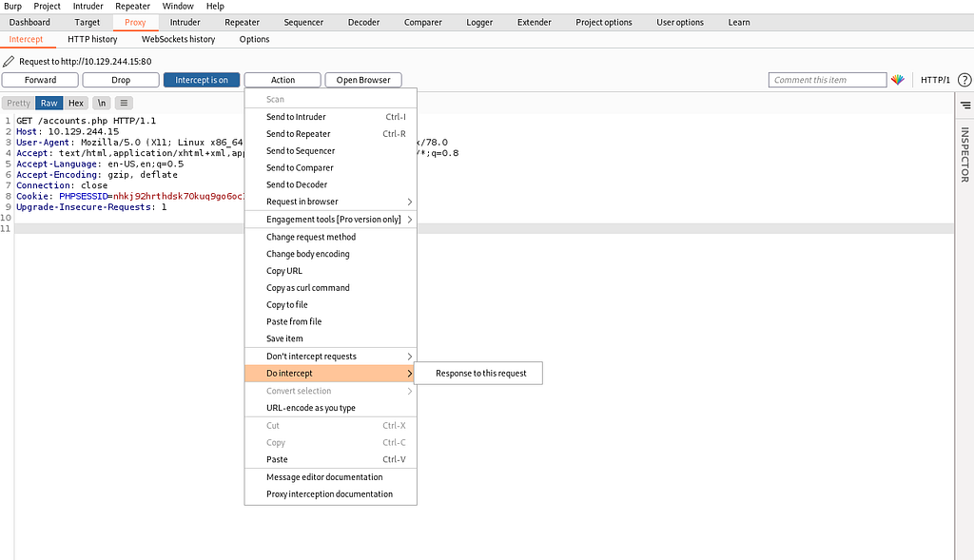
Task: Open Message editor documentation
Action: coord(330,476)
